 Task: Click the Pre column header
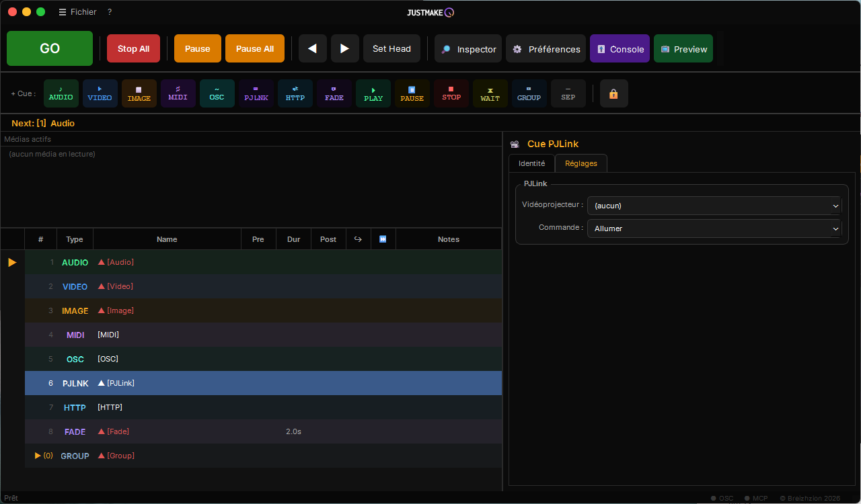point(258,239)
